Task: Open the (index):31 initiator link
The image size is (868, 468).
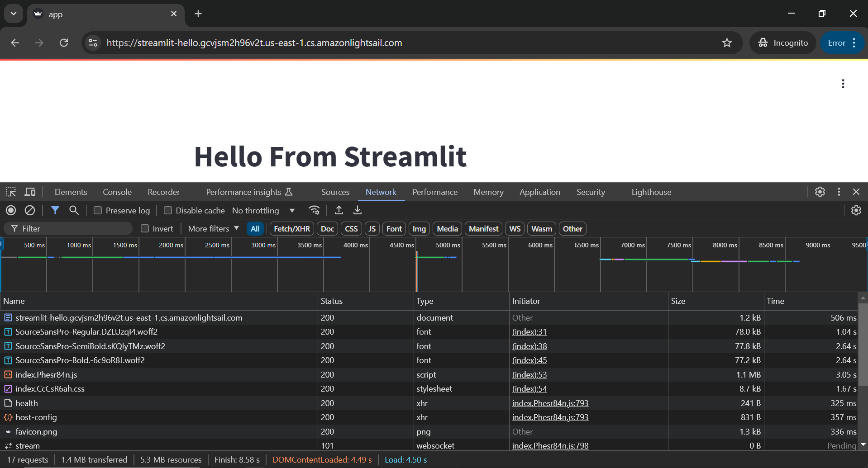Action: click(529, 332)
